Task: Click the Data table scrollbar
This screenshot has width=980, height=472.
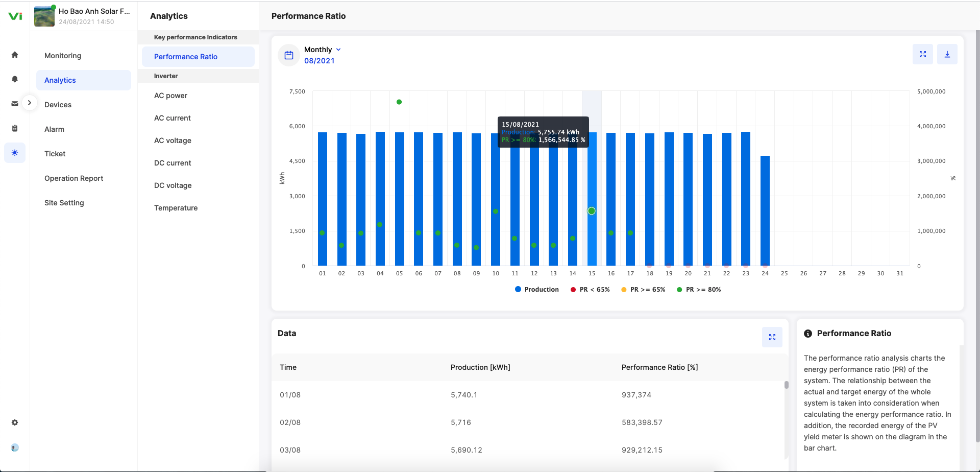Action: 786,385
